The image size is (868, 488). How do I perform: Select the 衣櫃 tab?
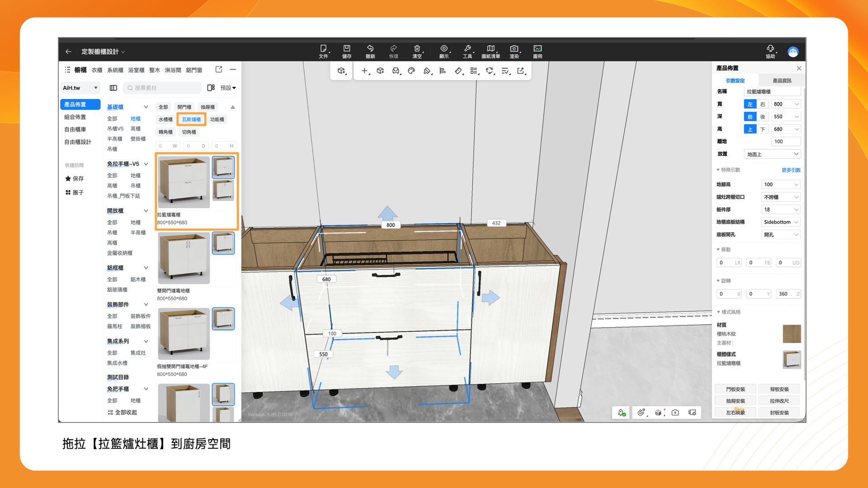(97, 70)
